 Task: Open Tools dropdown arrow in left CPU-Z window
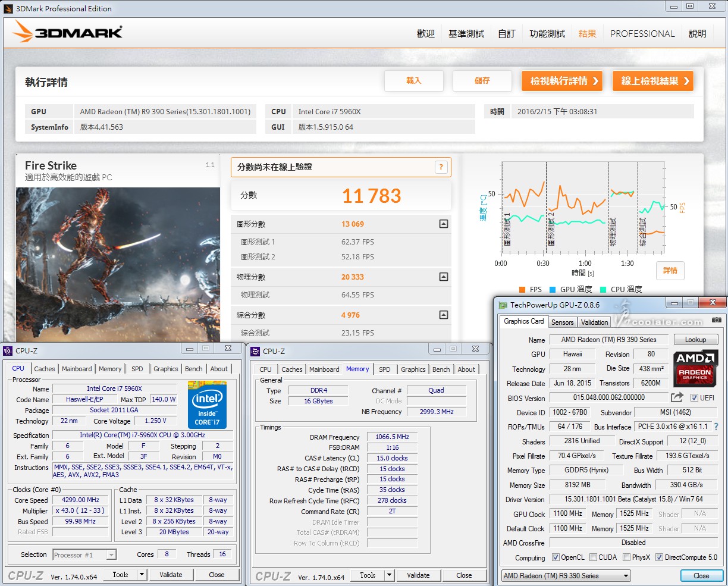pyautogui.click(x=142, y=575)
